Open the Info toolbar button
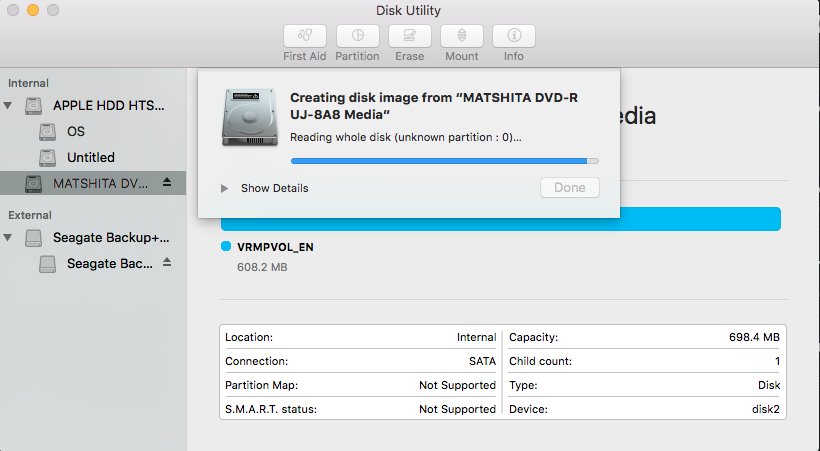 click(x=514, y=36)
